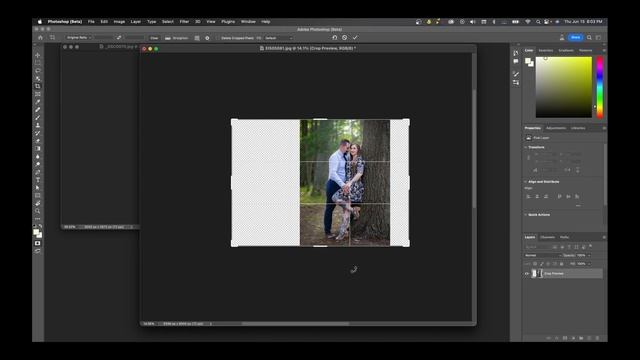Select the Clone Stamp tool
This screenshot has height=360, width=640.
tap(38, 125)
